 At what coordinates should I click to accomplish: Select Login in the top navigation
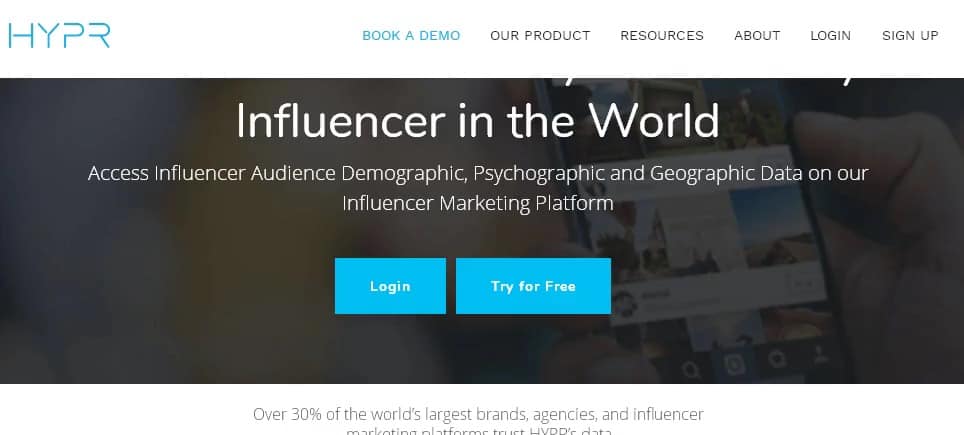[831, 36]
